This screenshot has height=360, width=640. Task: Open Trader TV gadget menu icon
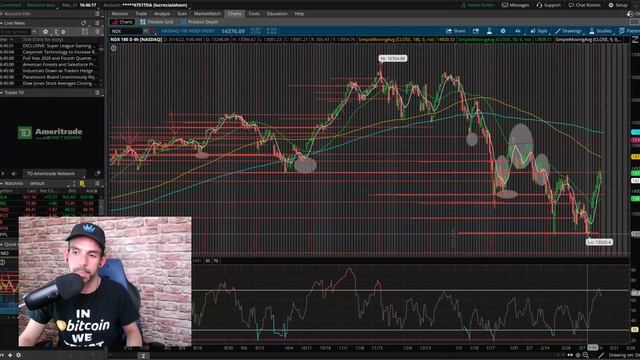pos(97,93)
